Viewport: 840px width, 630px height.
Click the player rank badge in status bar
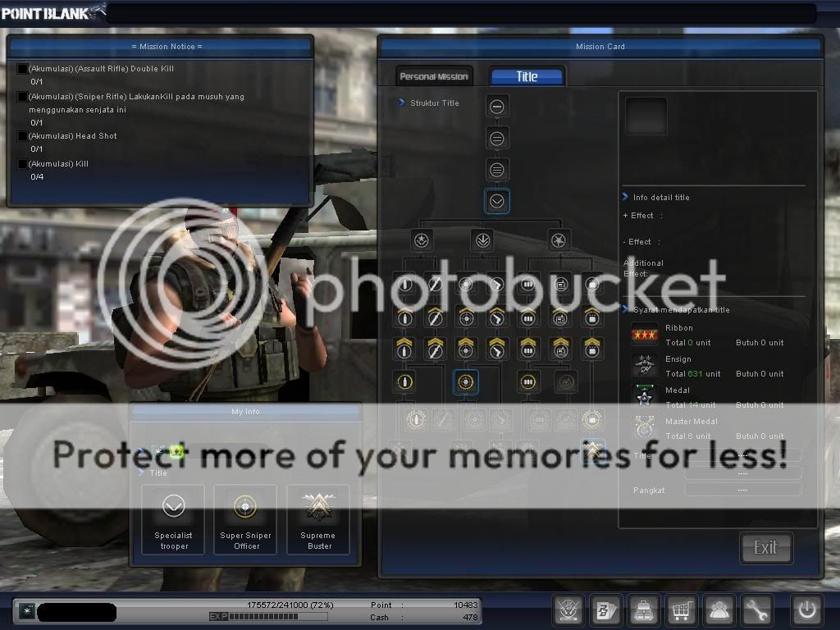click(27, 610)
